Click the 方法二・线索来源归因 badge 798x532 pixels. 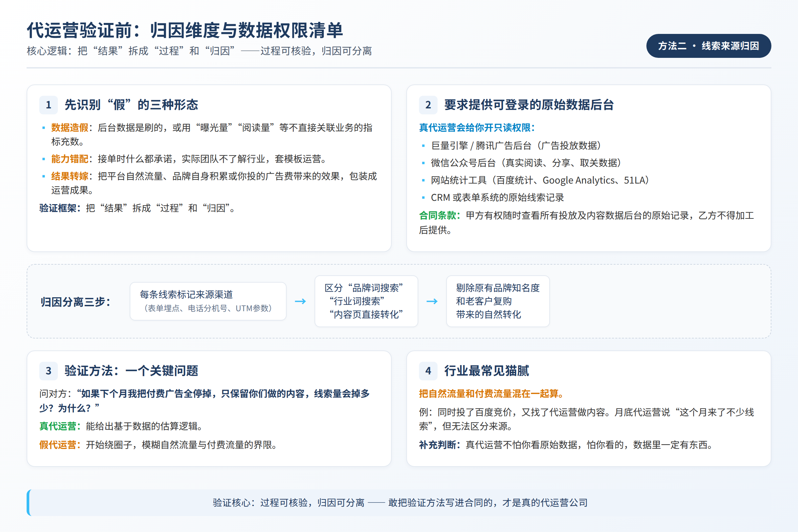709,46
